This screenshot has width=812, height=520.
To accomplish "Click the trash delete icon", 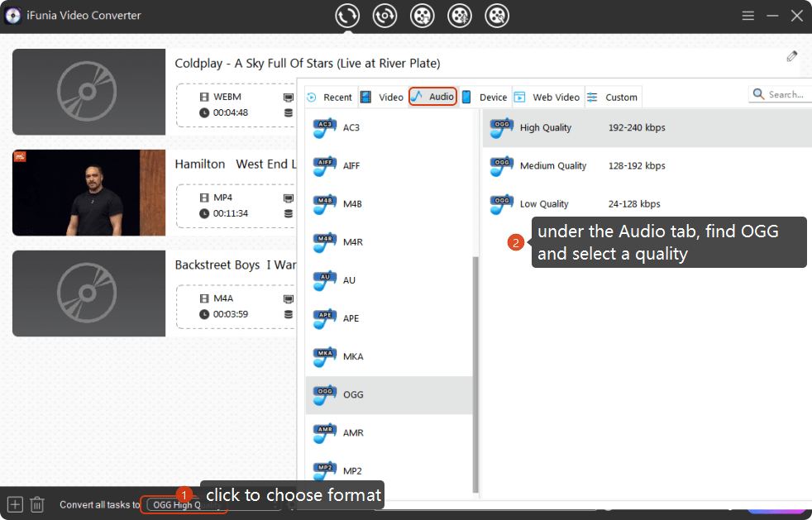I will 37,503.
